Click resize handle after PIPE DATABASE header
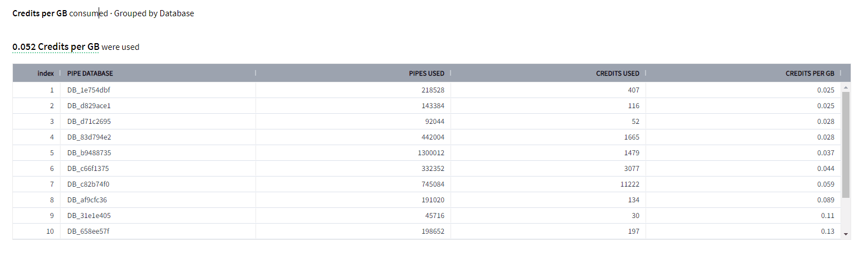The width and height of the screenshot is (868, 255). click(256, 73)
